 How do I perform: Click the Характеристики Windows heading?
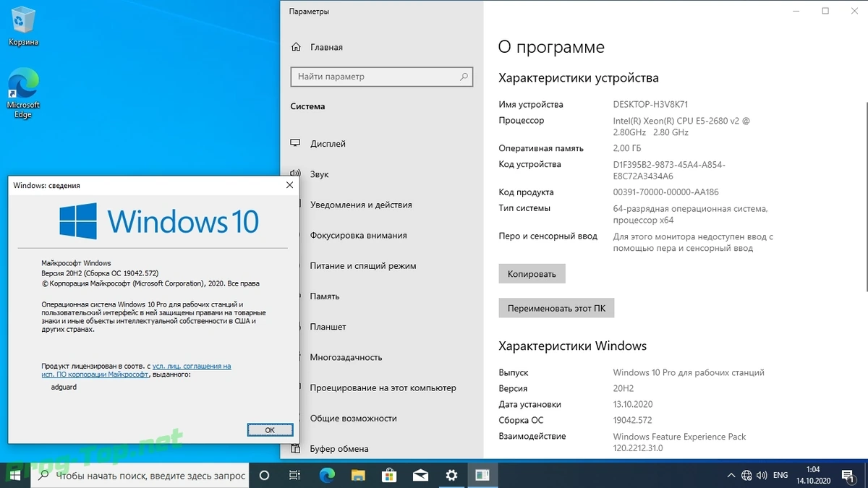pos(573,346)
